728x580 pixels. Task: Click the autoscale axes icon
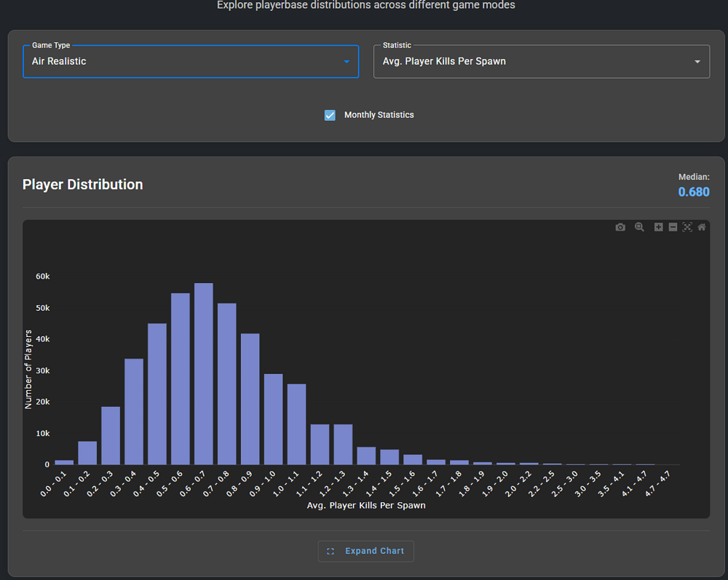pos(687,227)
